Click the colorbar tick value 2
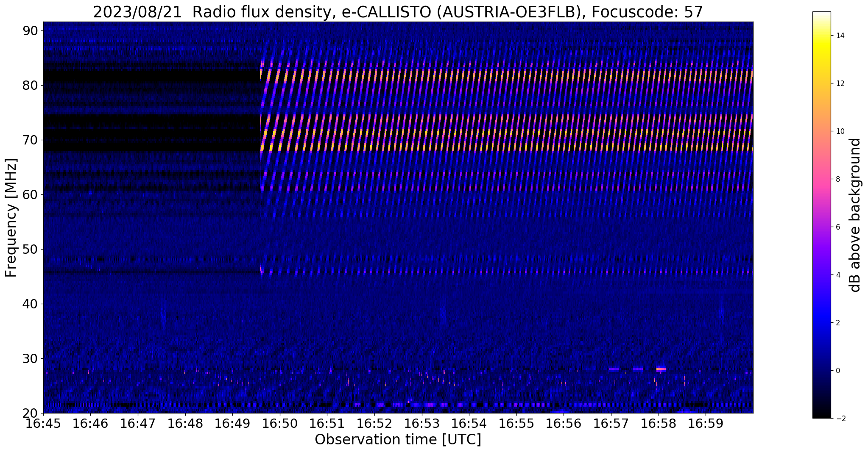 [837, 323]
